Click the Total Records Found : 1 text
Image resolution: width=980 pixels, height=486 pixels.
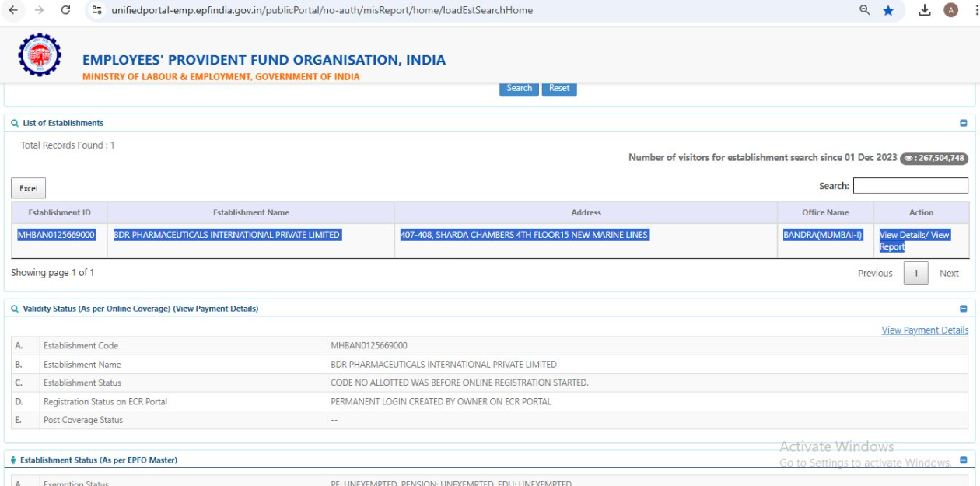tap(68, 145)
